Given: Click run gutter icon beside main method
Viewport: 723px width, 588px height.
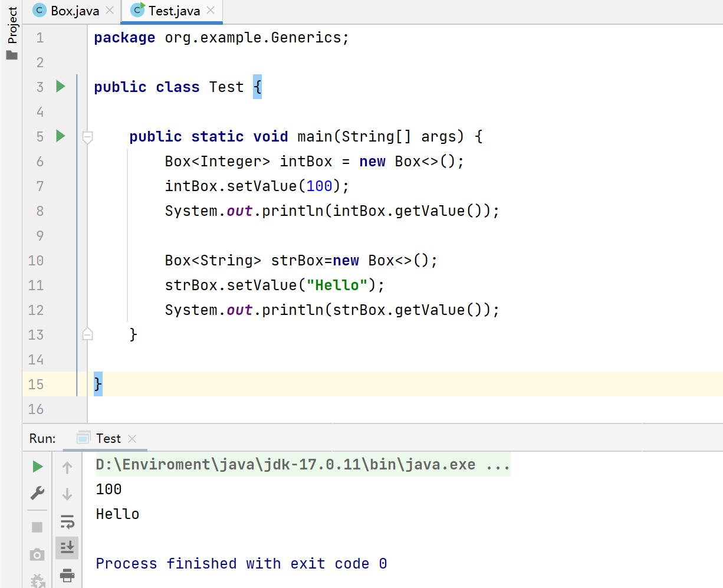Looking at the screenshot, I should 60,136.
